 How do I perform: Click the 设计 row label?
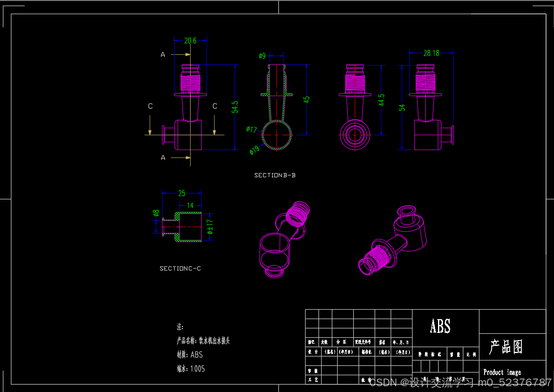tap(313, 352)
